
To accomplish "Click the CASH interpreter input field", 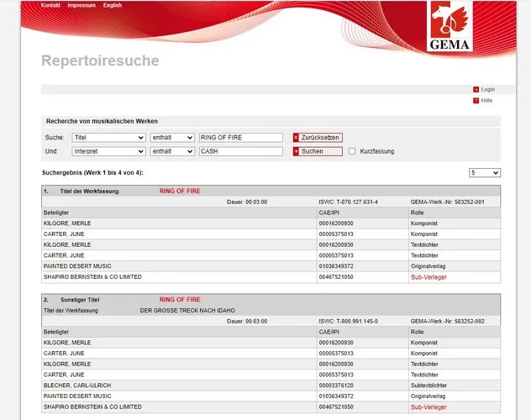I will pos(240,151).
